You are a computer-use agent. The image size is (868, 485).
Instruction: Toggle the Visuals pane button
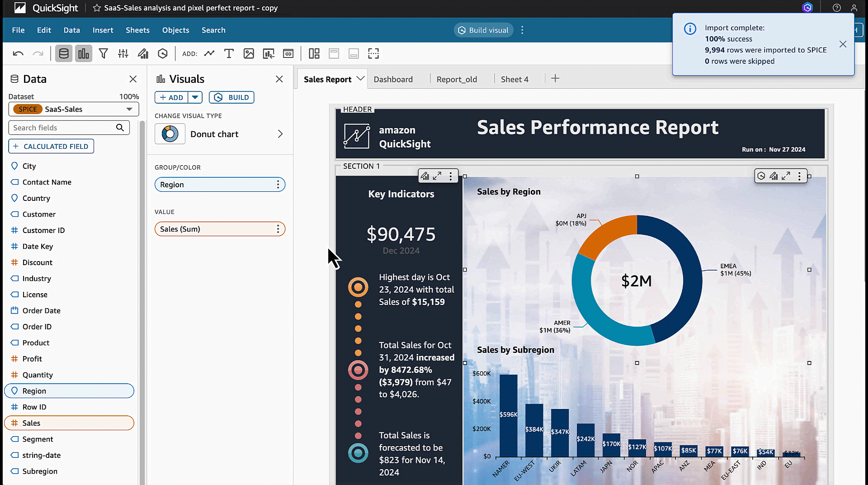84,54
